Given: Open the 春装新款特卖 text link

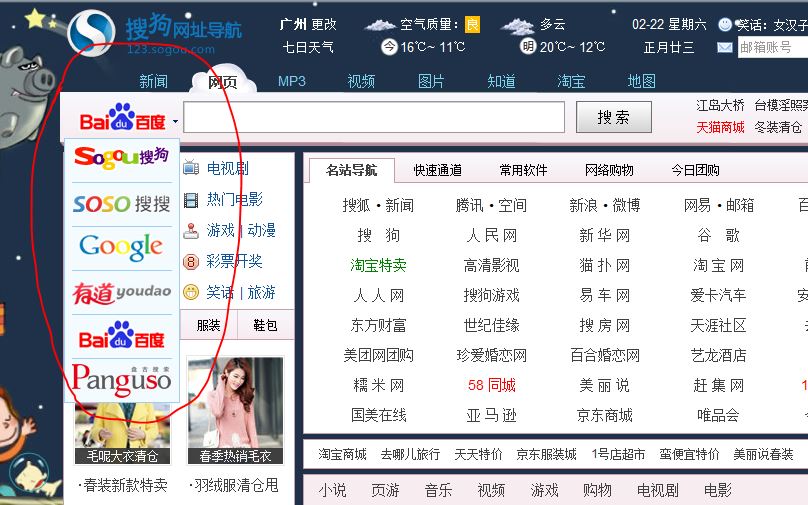Looking at the screenshot, I should point(123,485).
